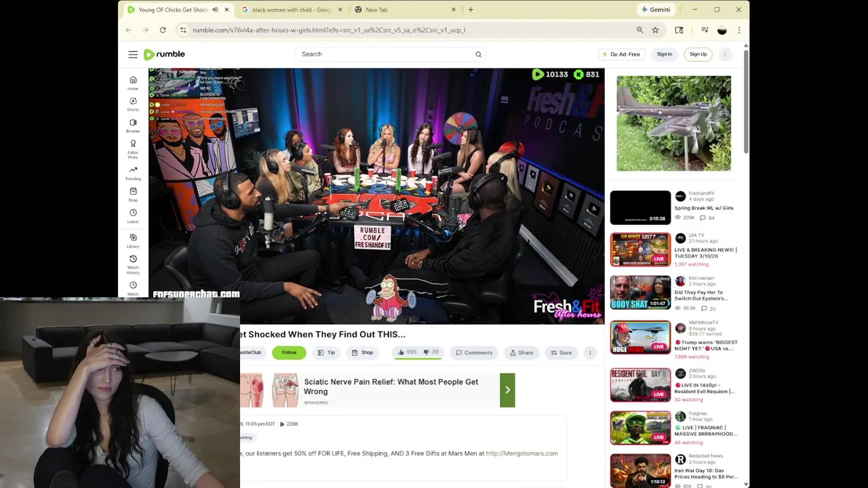Image resolution: width=868 pixels, height=488 pixels.
Task: Click the browser forward arrow
Action: (x=145, y=30)
